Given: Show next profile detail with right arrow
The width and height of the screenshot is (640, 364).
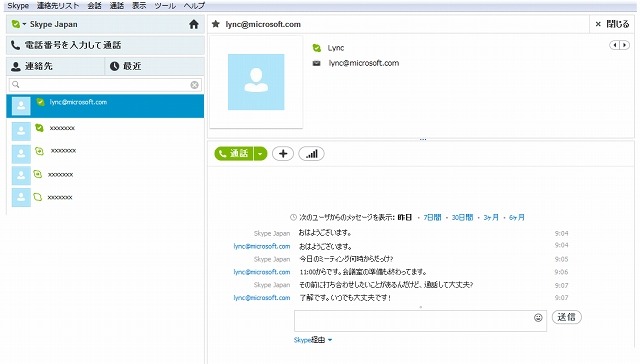Looking at the screenshot, I should (624, 45).
